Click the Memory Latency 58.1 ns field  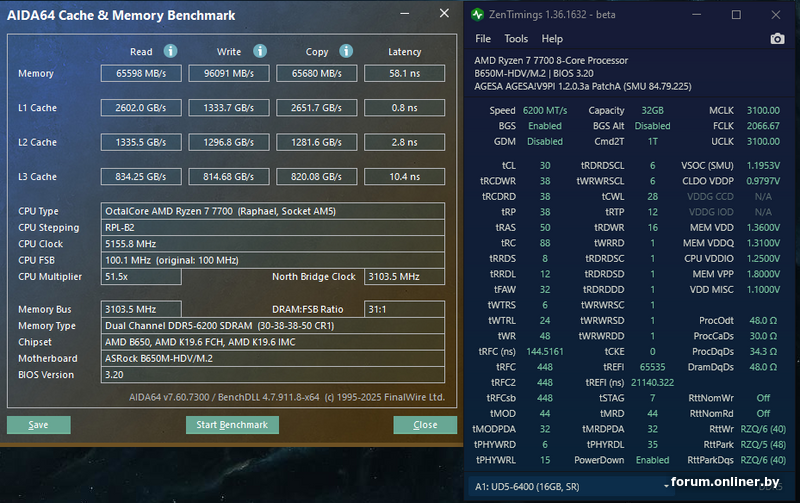[x=404, y=73]
